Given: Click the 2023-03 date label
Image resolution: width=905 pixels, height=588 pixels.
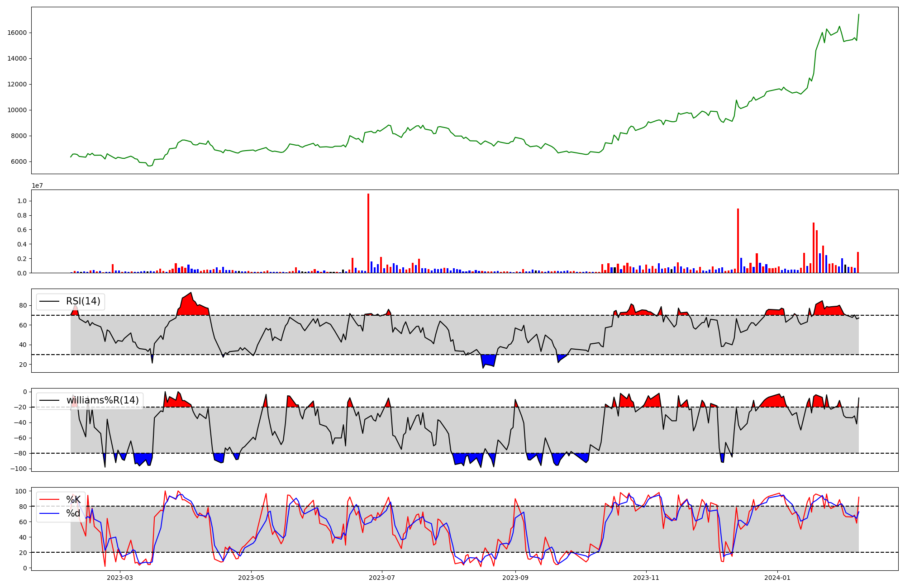Looking at the screenshot, I should (x=120, y=578).
